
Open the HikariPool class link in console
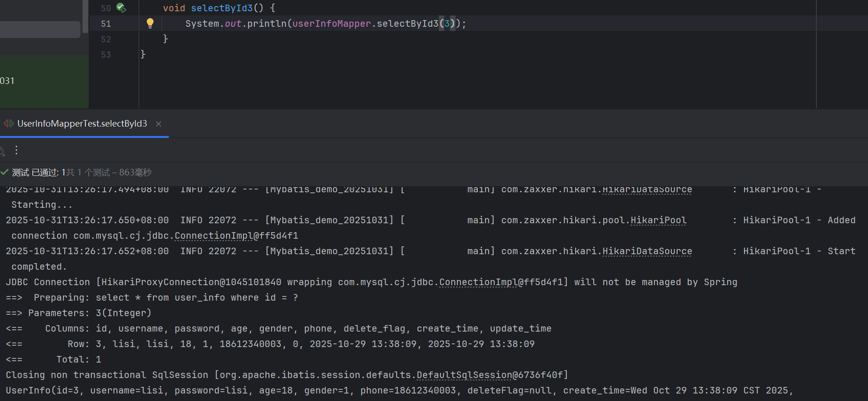click(x=658, y=220)
